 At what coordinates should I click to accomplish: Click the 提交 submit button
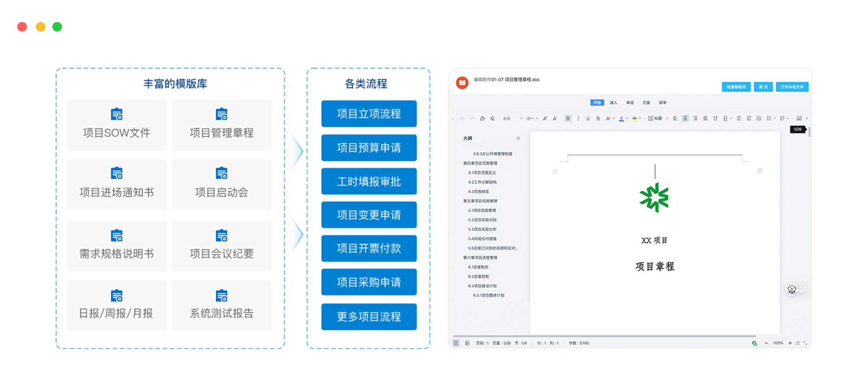tap(763, 87)
